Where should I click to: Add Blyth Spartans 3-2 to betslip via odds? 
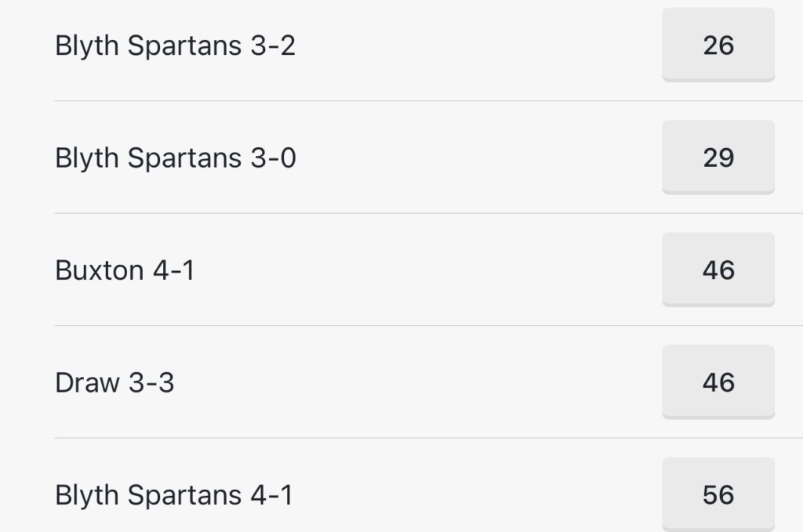click(x=718, y=45)
